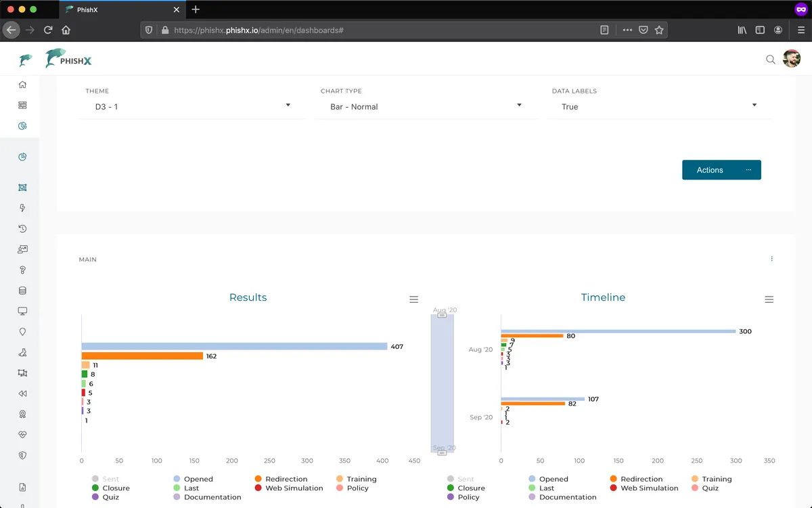
Task: Open the Data Labels dropdown
Action: (x=660, y=106)
